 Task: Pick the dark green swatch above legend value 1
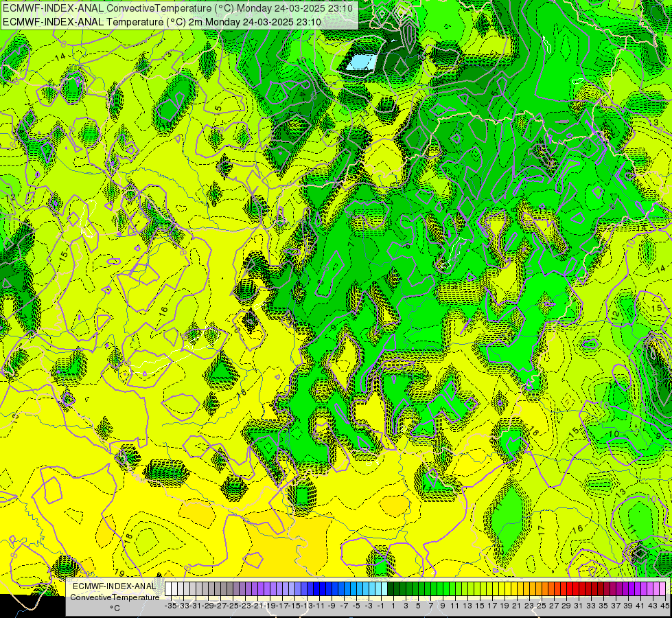click(x=391, y=588)
